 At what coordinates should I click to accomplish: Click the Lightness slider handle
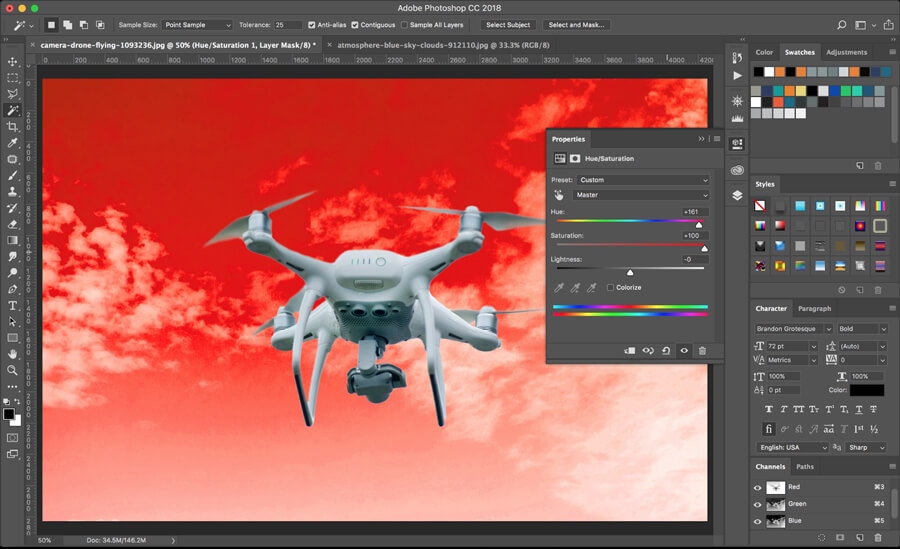pos(630,272)
